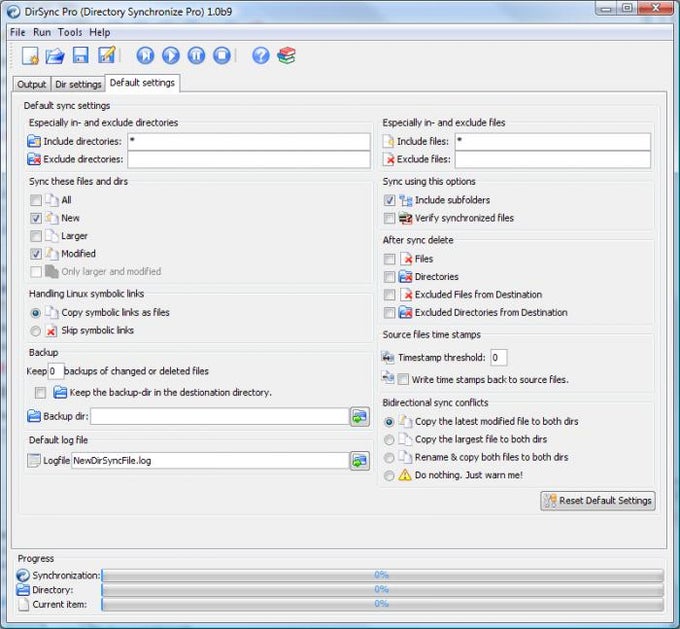Click the Timestamp threshold icon
This screenshot has width=680, height=629.
(387, 357)
